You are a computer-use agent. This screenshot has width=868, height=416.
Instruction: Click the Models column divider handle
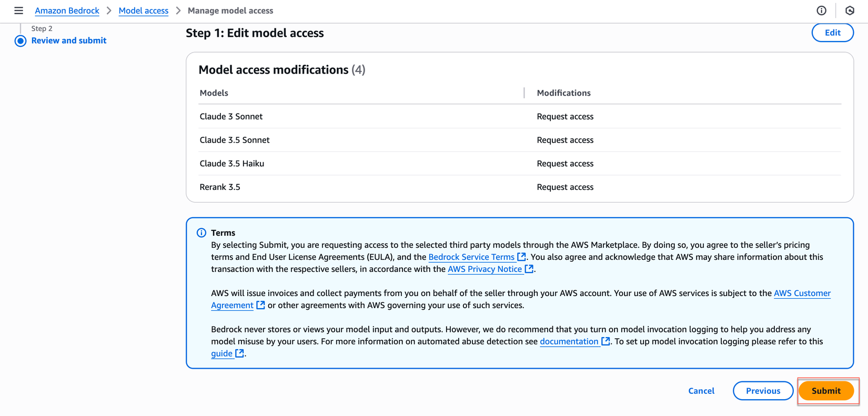pos(524,93)
